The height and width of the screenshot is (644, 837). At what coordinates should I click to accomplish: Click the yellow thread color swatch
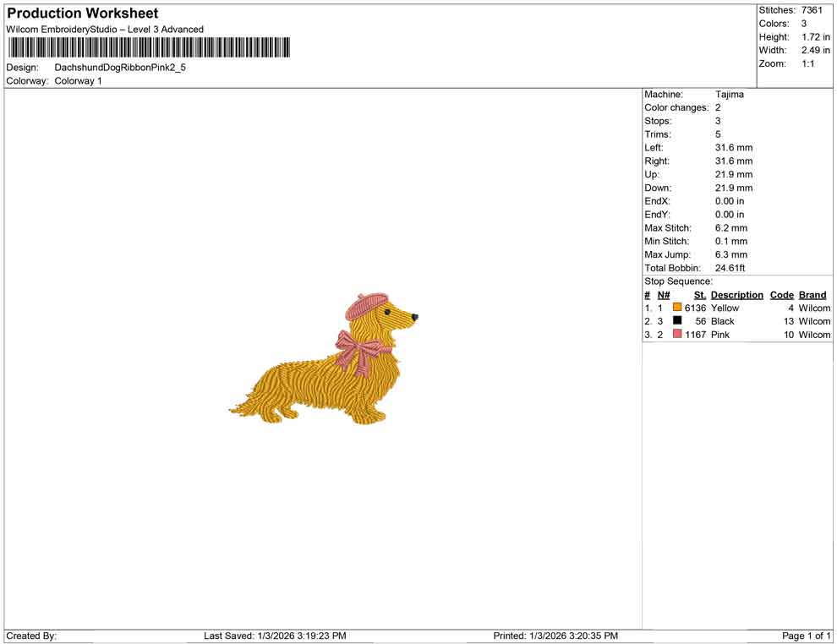pyautogui.click(x=677, y=308)
